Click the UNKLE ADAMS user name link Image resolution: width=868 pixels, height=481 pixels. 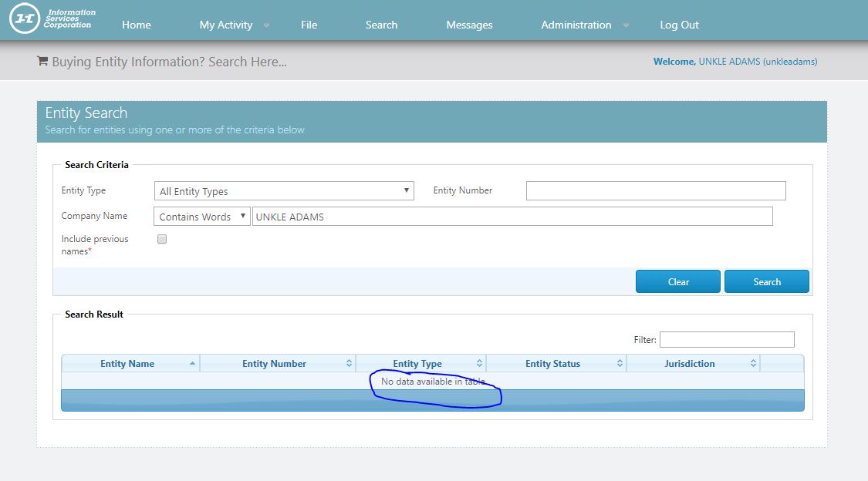(758, 62)
